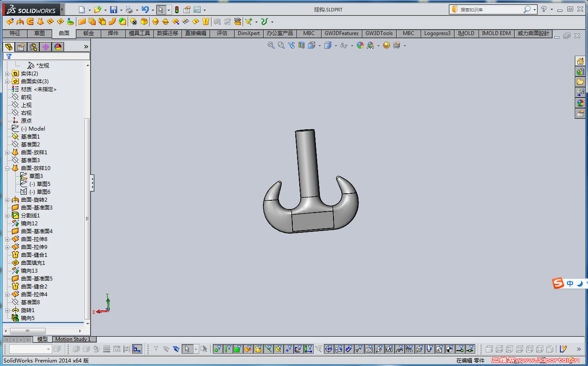The width and height of the screenshot is (588, 366).
Task: Click the Zoom to Area icon
Action: point(281,45)
